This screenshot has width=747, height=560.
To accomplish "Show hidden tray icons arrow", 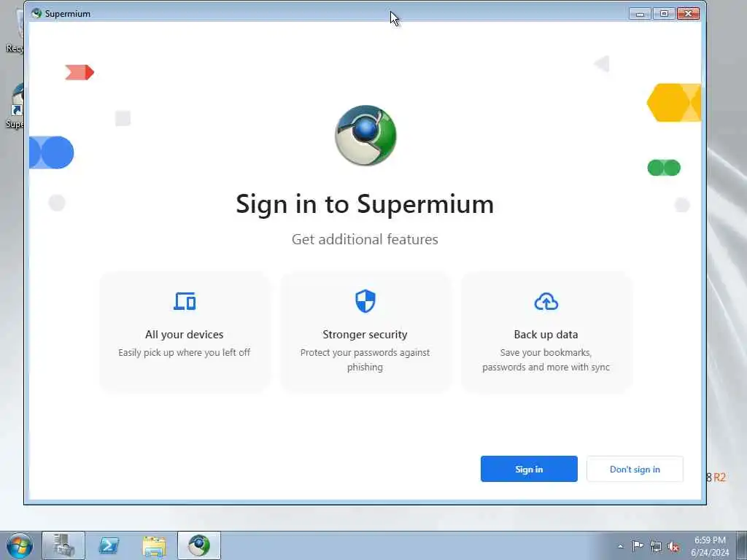I will (x=620, y=546).
